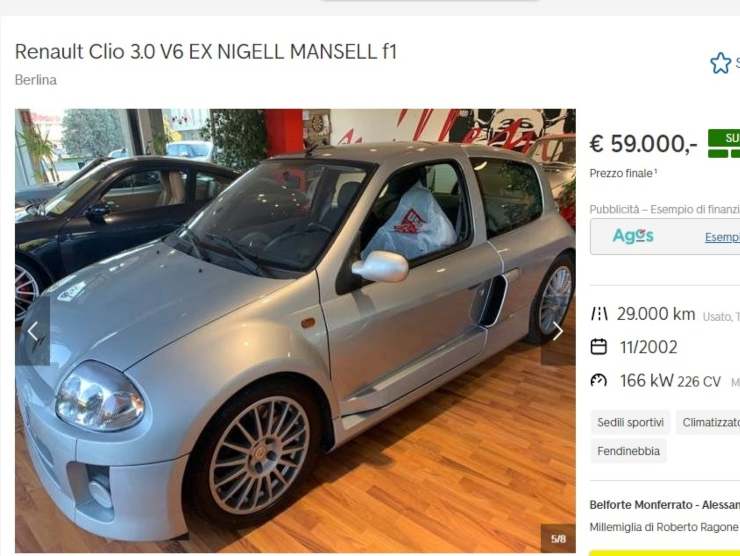Screen dimensions: 740x556
Task: Show the previous photo with left arrow
Action: pyautogui.click(x=33, y=332)
